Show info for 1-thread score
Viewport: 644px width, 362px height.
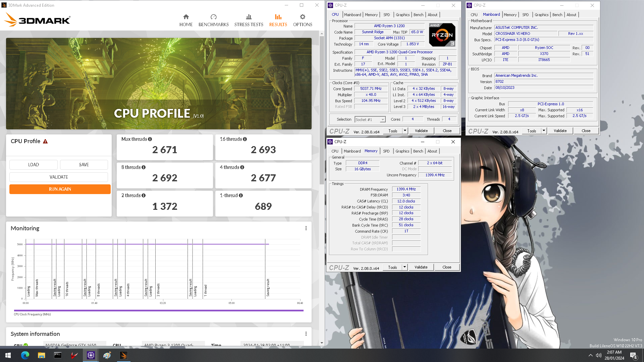click(x=241, y=195)
